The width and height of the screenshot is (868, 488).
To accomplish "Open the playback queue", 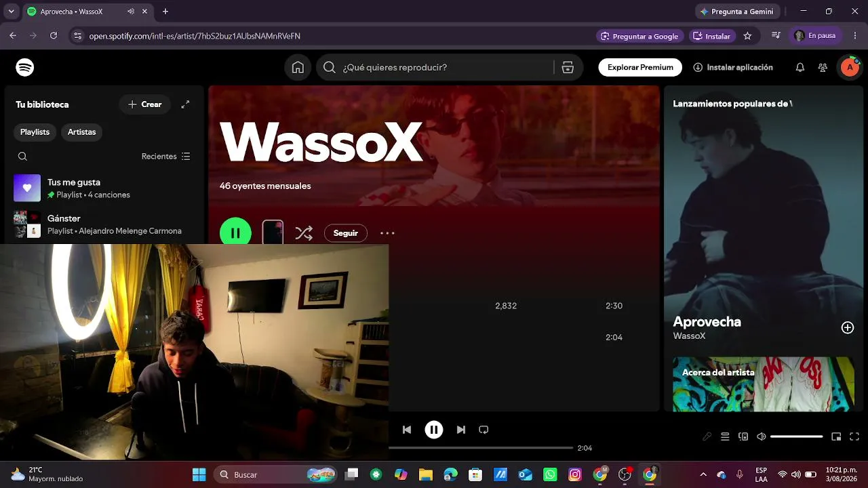I will (x=725, y=437).
